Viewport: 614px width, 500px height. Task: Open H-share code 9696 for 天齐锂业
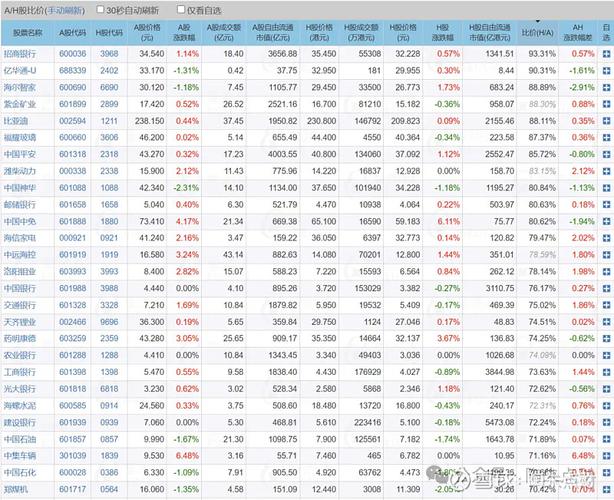[x=109, y=322]
